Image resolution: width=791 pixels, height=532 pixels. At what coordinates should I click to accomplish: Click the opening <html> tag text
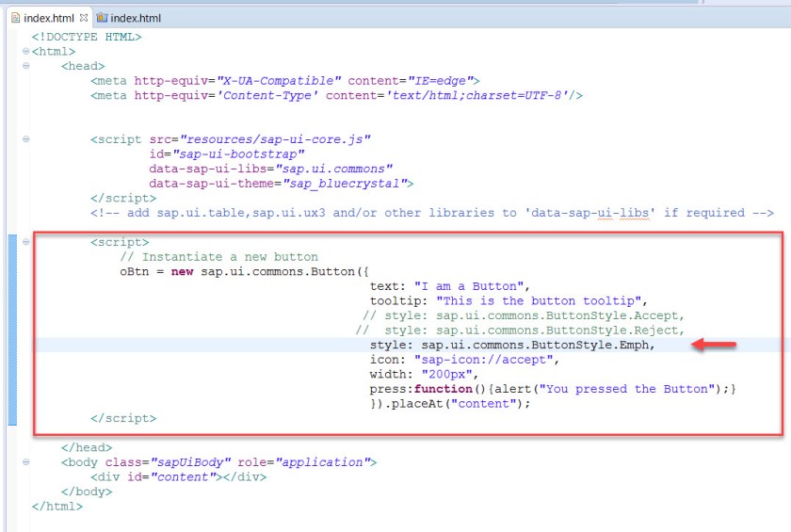[x=54, y=52]
